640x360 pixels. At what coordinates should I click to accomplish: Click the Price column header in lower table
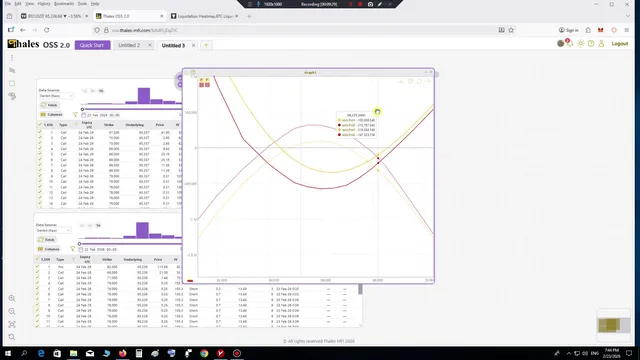(x=158, y=260)
